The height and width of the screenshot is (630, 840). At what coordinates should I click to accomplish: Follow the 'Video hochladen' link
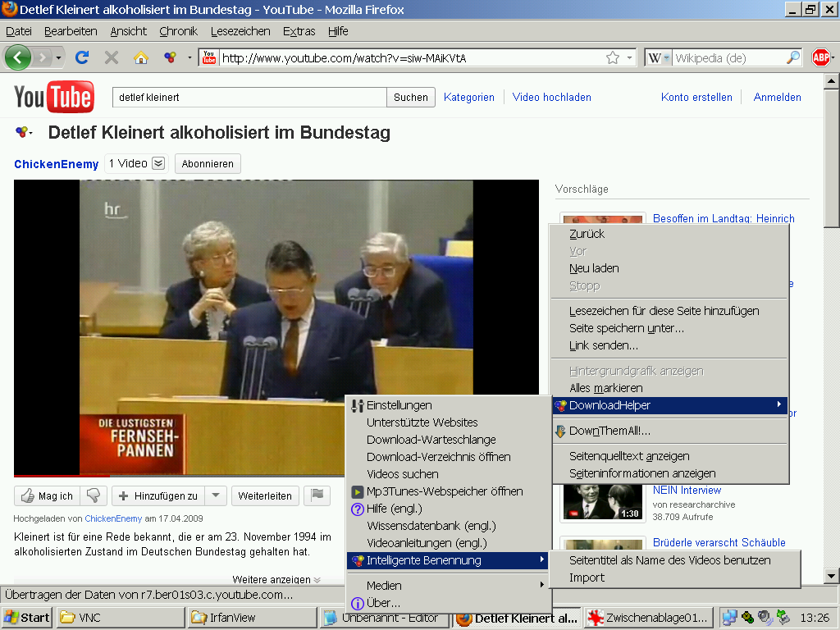coord(553,97)
